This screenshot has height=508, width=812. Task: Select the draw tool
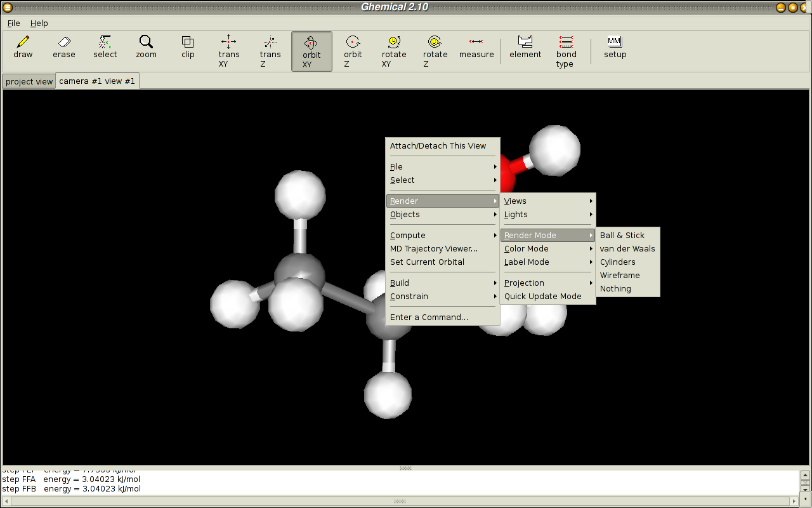(x=23, y=48)
